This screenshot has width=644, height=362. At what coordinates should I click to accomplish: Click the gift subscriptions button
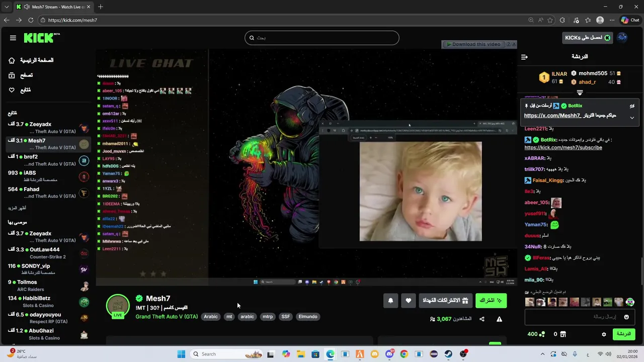tap(445, 301)
